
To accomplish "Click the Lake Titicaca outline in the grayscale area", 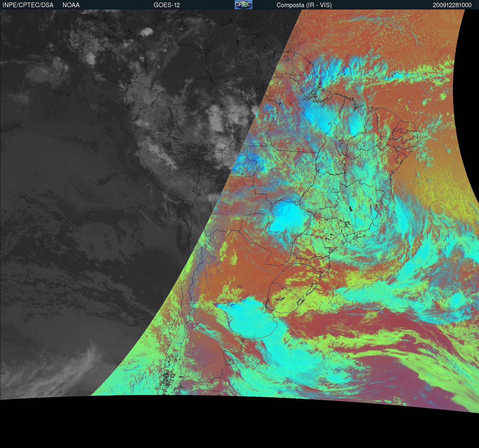I will point(196,191).
